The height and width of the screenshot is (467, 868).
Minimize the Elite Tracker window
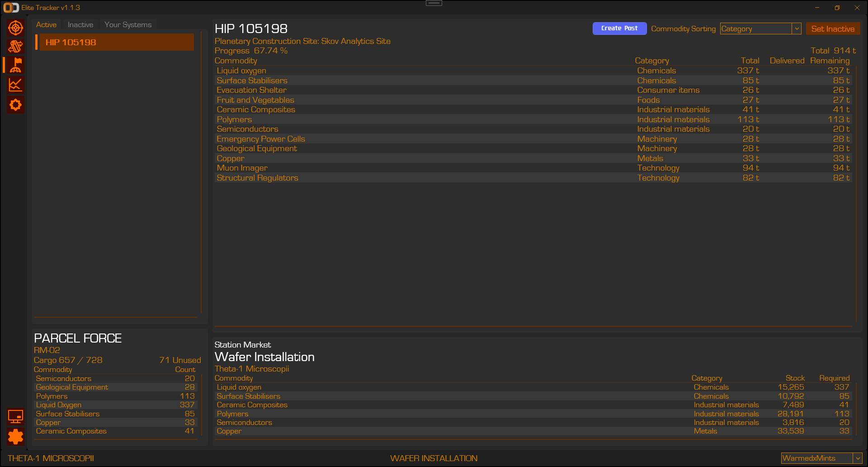[817, 8]
